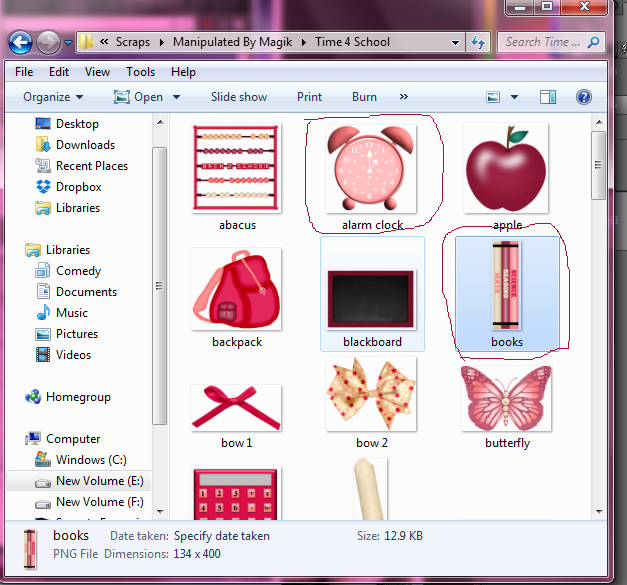Select the alarm clock image thumbnail
627x585 pixels.
click(x=371, y=169)
